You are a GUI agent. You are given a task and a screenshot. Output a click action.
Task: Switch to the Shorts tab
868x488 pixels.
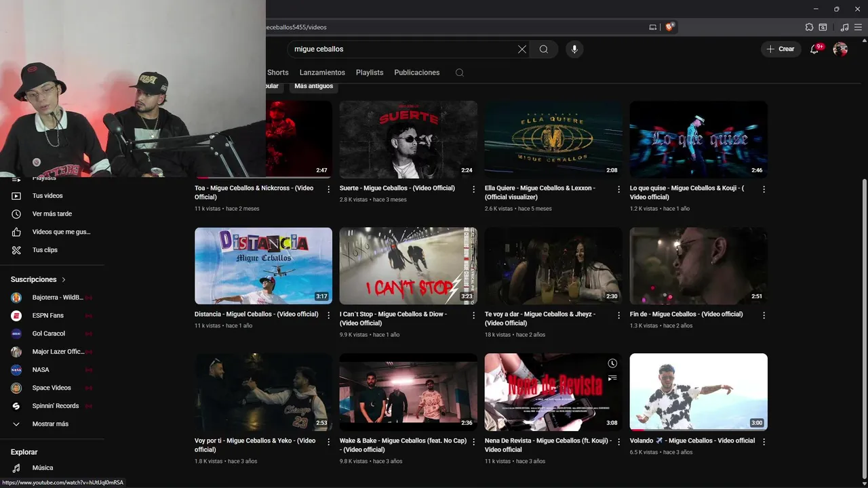tap(277, 73)
